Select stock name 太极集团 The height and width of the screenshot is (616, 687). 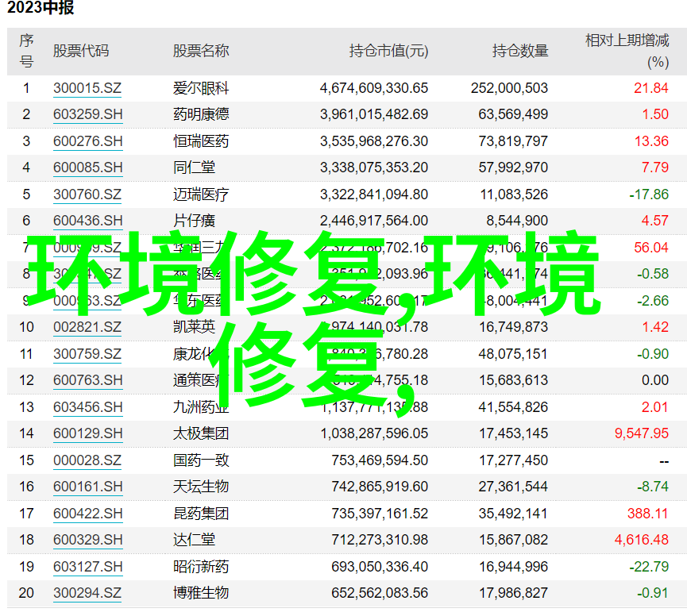[201, 433]
